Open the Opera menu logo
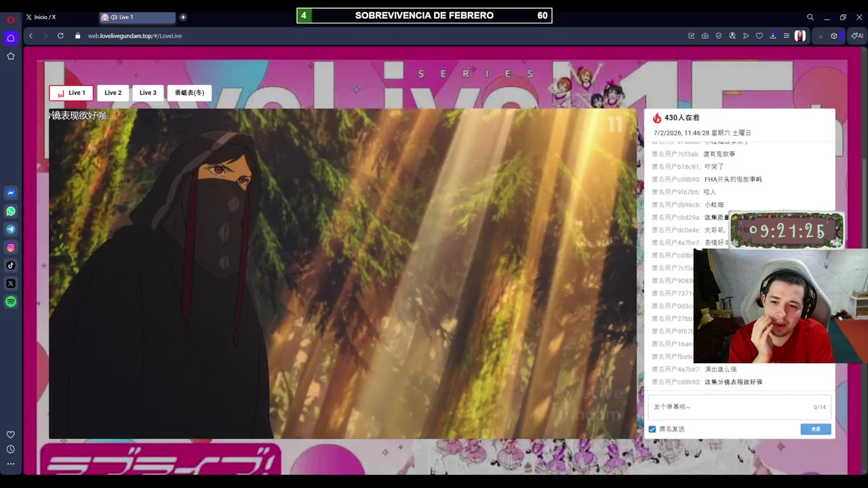868x488 pixels. [11, 20]
